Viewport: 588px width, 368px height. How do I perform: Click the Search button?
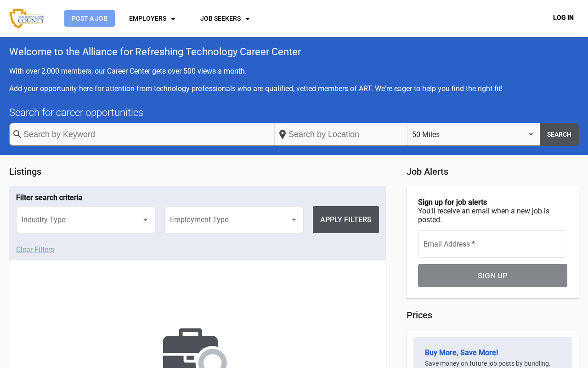(x=559, y=134)
